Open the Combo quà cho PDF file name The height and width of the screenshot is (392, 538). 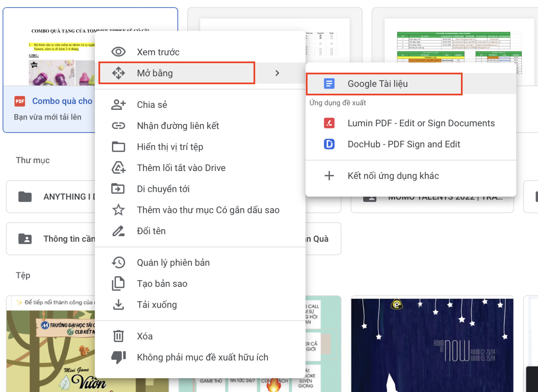(62, 101)
